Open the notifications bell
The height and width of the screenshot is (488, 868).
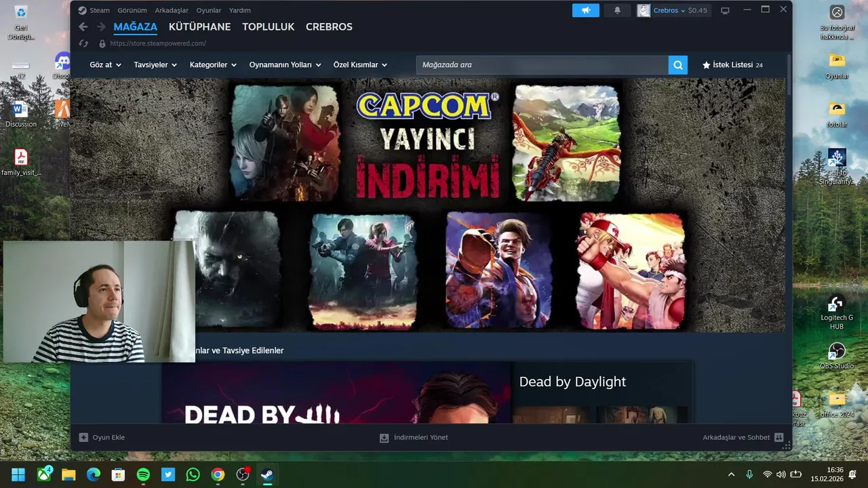click(617, 10)
